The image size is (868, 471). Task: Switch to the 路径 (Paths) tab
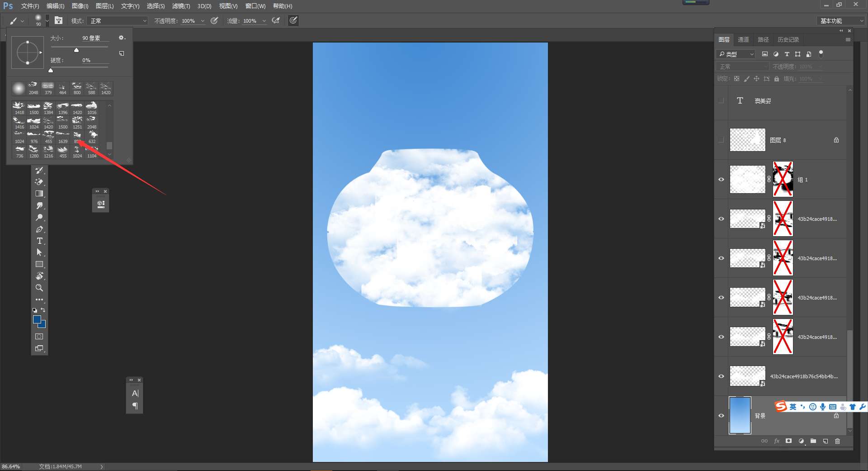point(763,40)
